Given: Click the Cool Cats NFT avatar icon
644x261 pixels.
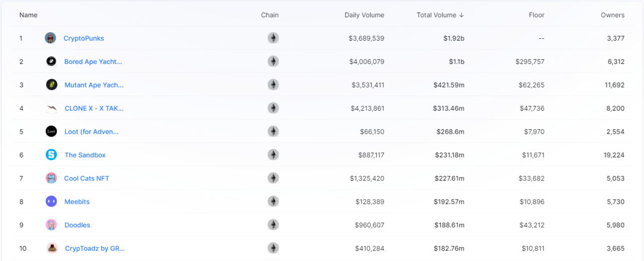Looking at the screenshot, I should tap(51, 178).
